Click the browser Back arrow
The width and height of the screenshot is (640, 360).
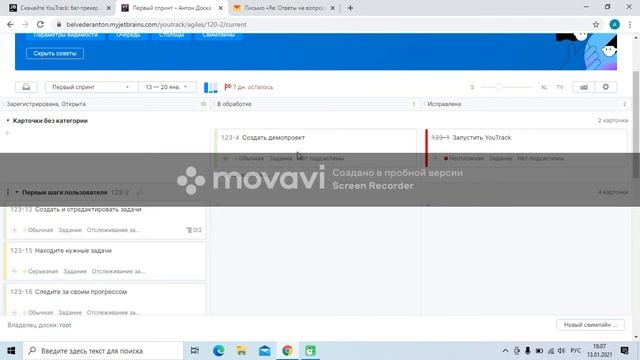(10, 24)
